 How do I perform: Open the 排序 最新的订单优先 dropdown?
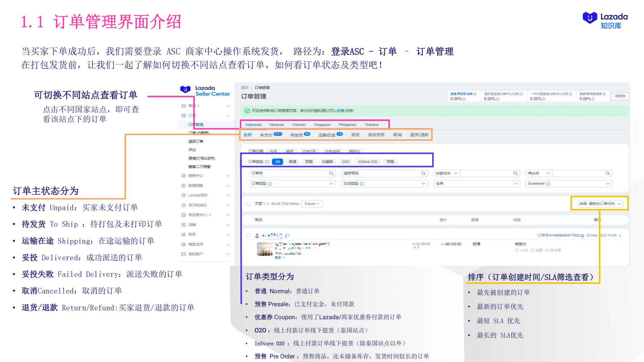tap(599, 203)
